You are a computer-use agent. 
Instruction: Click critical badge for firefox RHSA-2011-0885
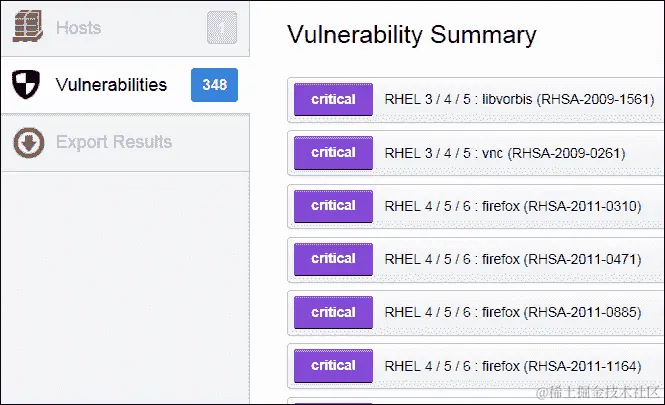pos(333,312)
